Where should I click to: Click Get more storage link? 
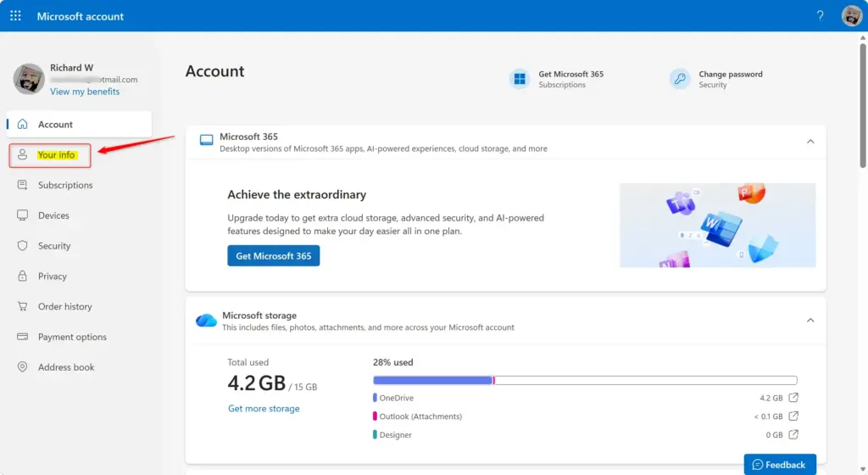point(264,408)
